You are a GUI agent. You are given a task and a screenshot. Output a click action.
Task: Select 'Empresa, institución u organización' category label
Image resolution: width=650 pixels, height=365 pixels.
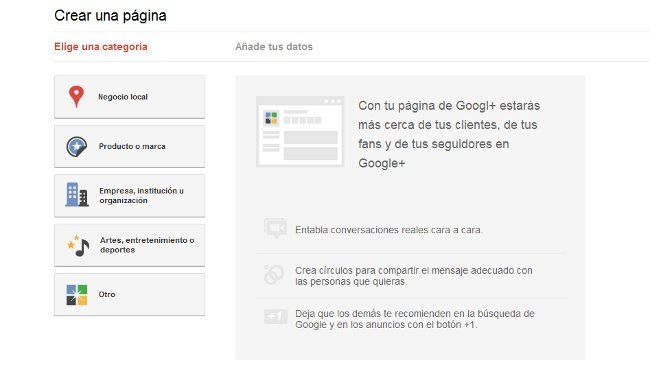141,195
